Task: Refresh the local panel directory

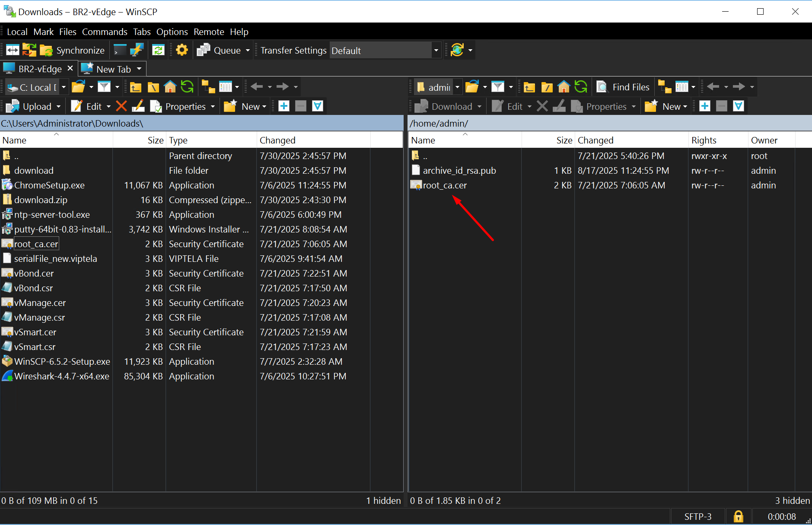Action: click(x=187, y=87)
